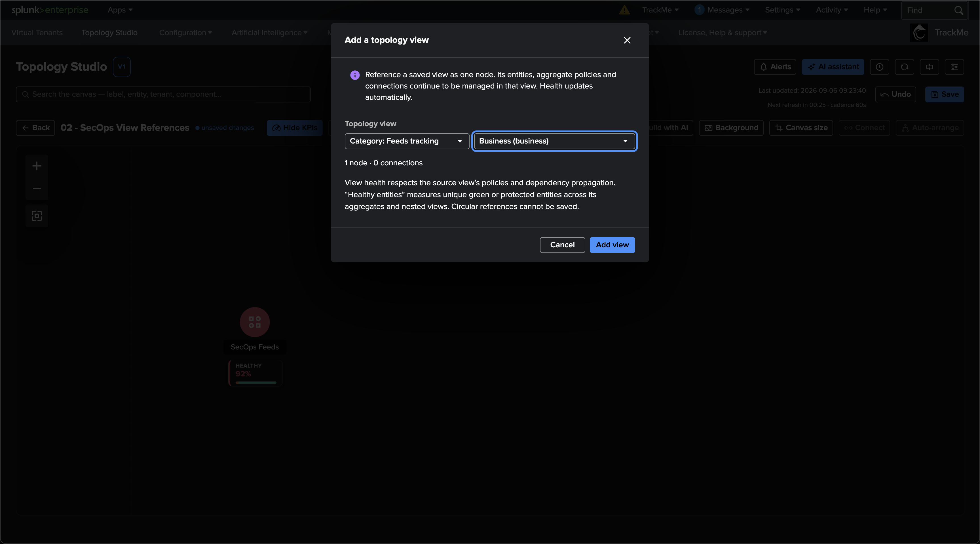The image size is (980, 544).
Task: Expand License, Help & support menu
Action: pos(723,33)
